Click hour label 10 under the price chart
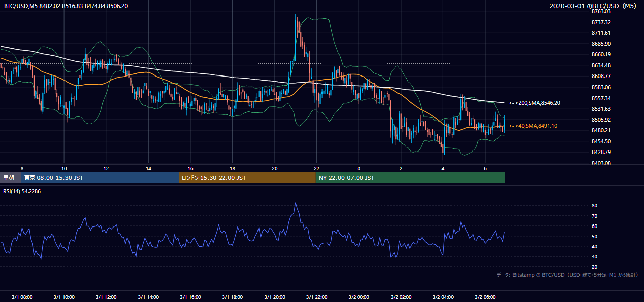The height and width of the screenshot is (302, 644). coord(64,168)
